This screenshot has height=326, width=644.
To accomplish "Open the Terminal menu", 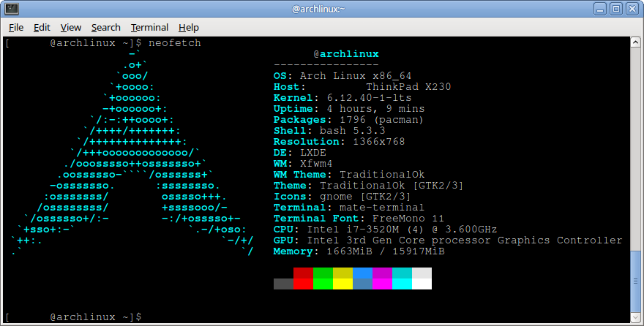I will click(149, 28).
